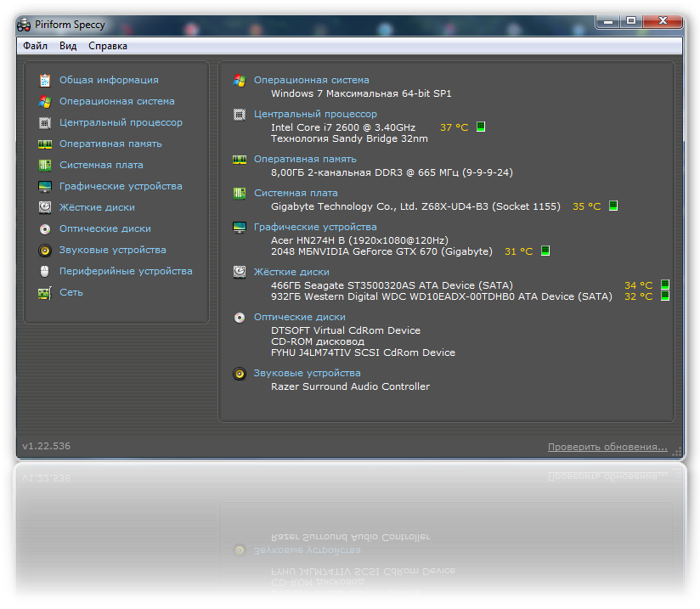Minimize the Speccy window
Image resolution: width=700 pixels, height=609 pixels.
click(608, 21)
